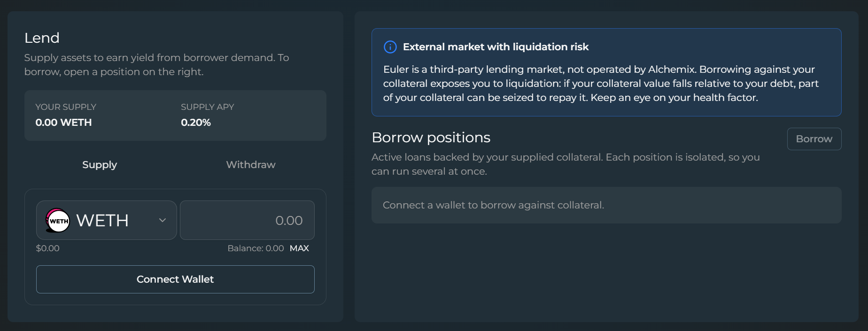Click the Euler third-party warning text

coord(601,84)
